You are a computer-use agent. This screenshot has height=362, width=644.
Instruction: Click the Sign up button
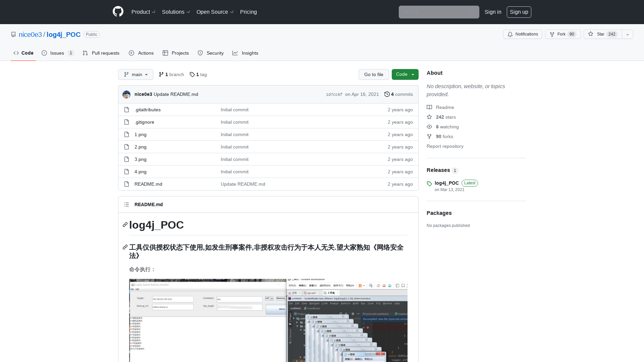coord(519,12)
